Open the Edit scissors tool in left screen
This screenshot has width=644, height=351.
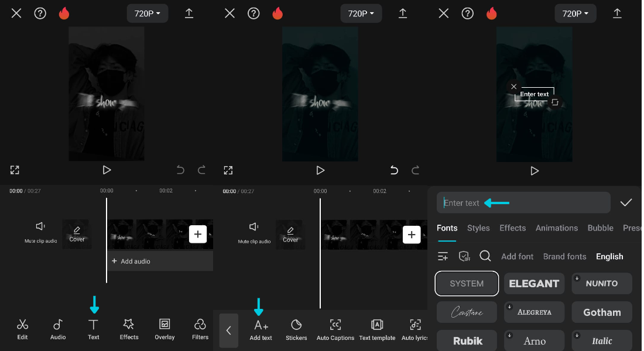22,329
